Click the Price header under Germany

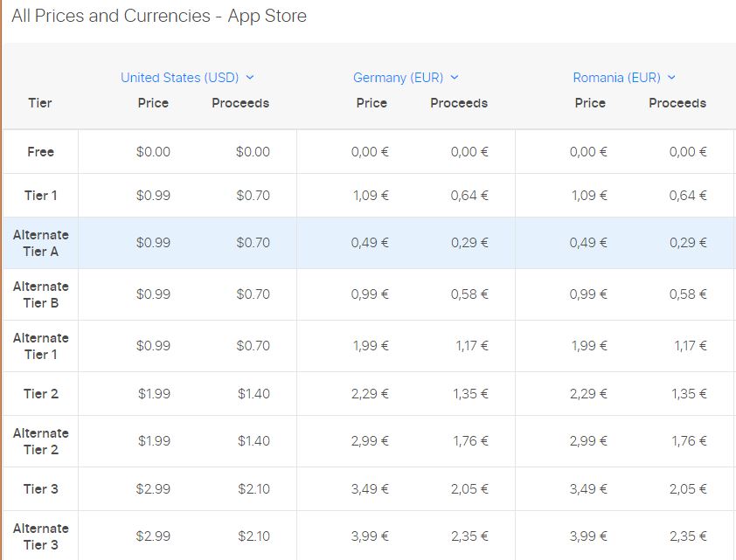coord(371,103)
